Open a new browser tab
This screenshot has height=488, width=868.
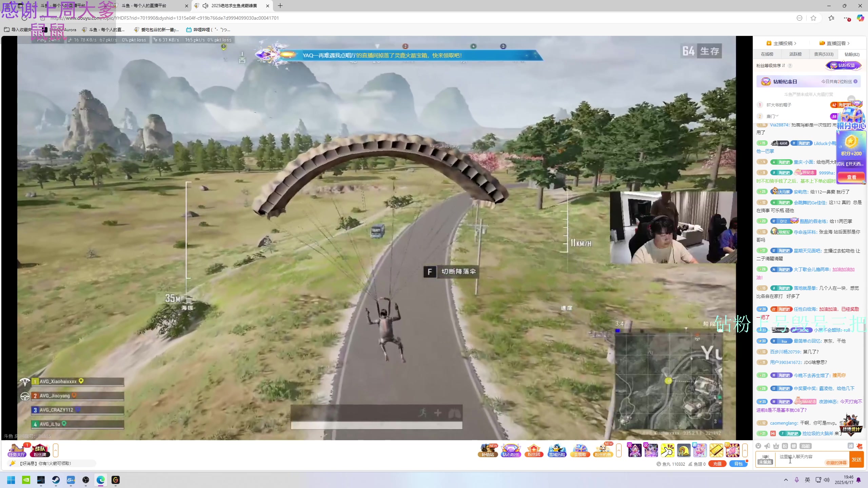280,6
